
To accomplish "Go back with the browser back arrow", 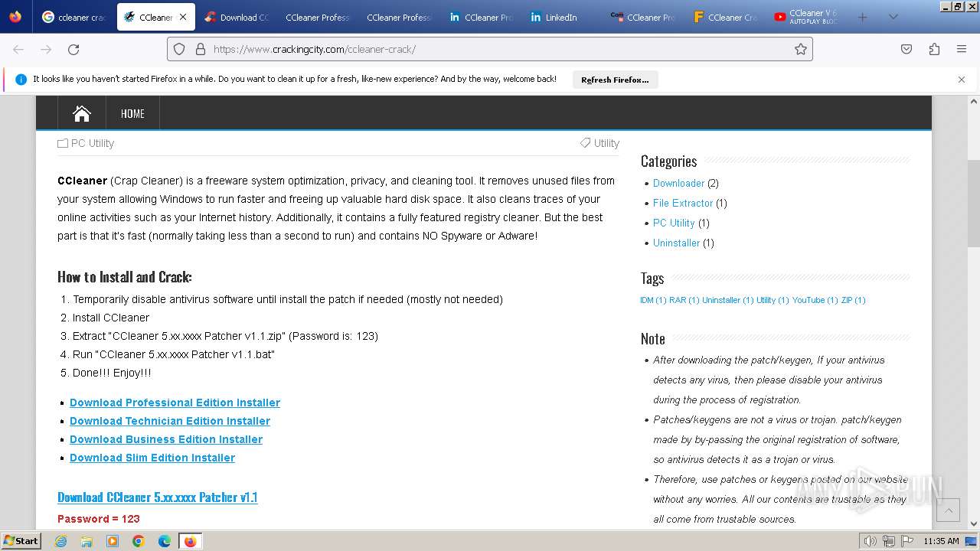I will tap(18, 49).
